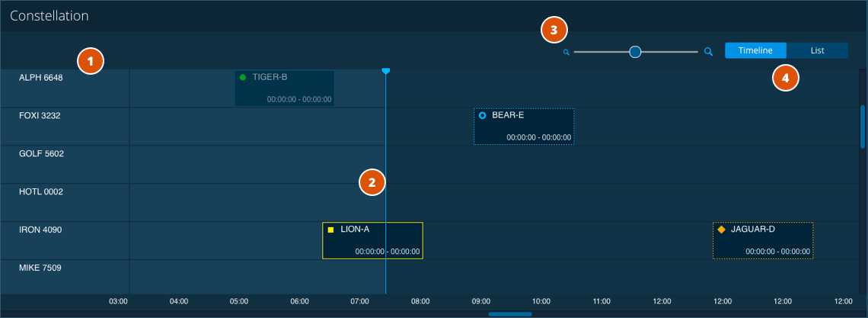Image resolution: width=868 pixels, height=318 pixels.
Task: Click the Constellation panel title
Action: tap(49, 15)
